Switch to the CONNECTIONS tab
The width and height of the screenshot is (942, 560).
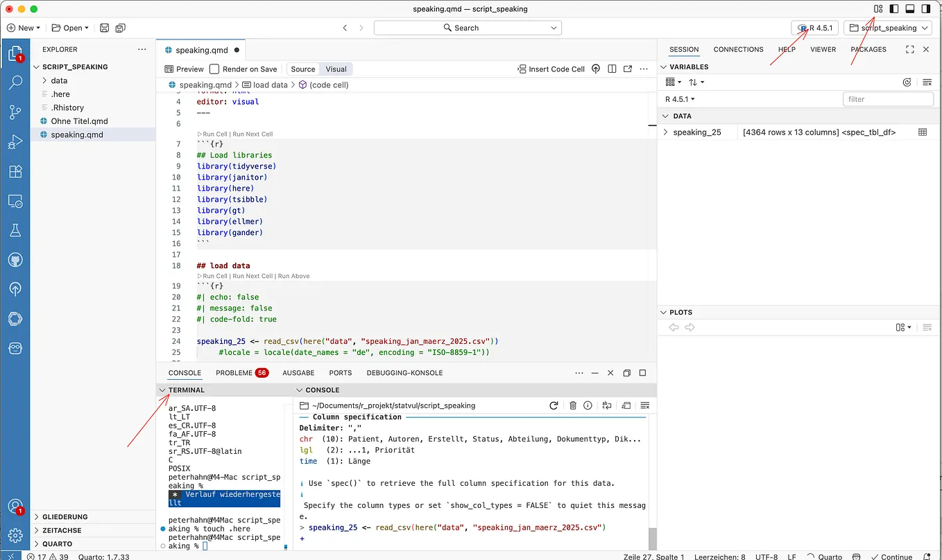coord(738,49)
